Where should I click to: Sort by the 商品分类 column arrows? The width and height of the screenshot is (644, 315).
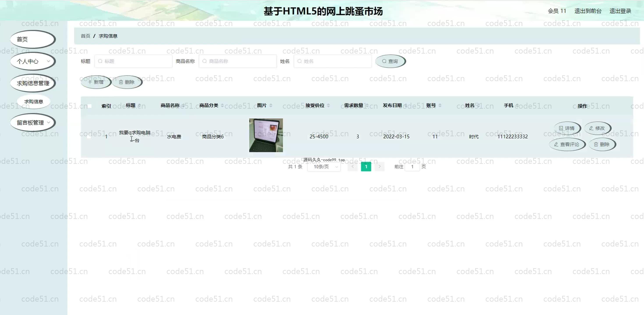click(x=222, y=105)
